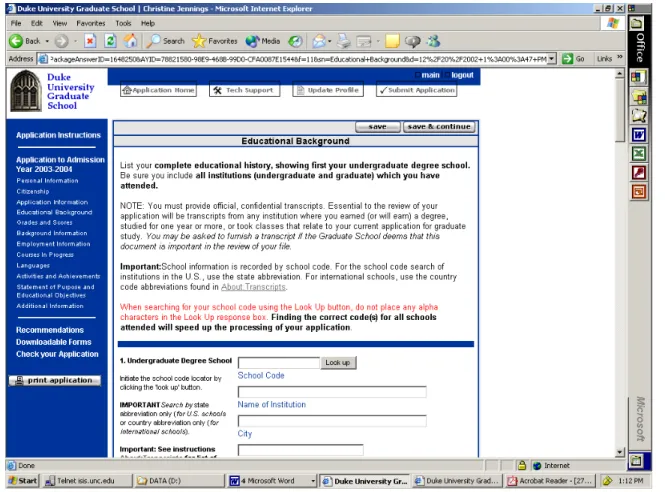
Task: Click the logout link
Action: 462,75
